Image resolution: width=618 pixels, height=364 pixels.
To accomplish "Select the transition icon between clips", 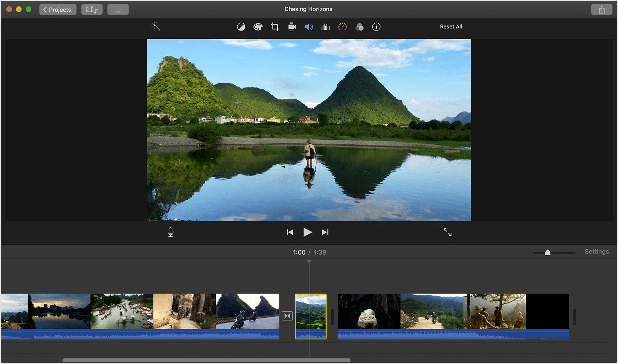I will [287, 315].
